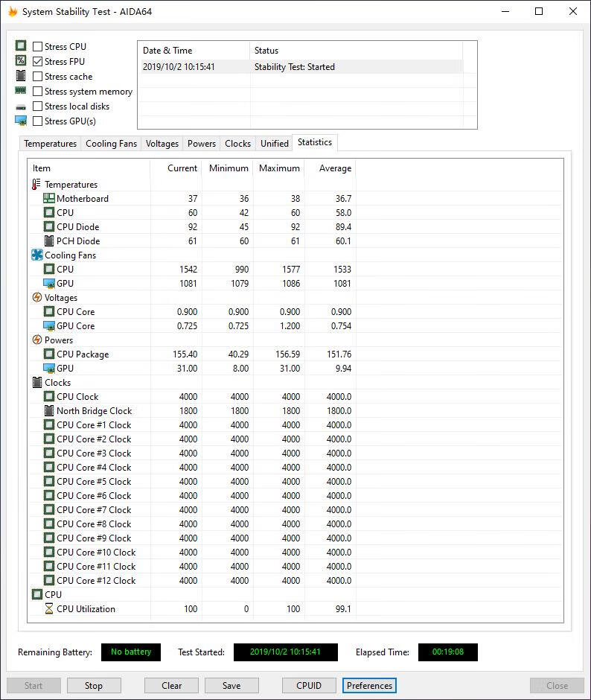Switch to the Temperatures tab
This screenshot has width=591, height=700.
pyautogui.click(x=51, y=144)
